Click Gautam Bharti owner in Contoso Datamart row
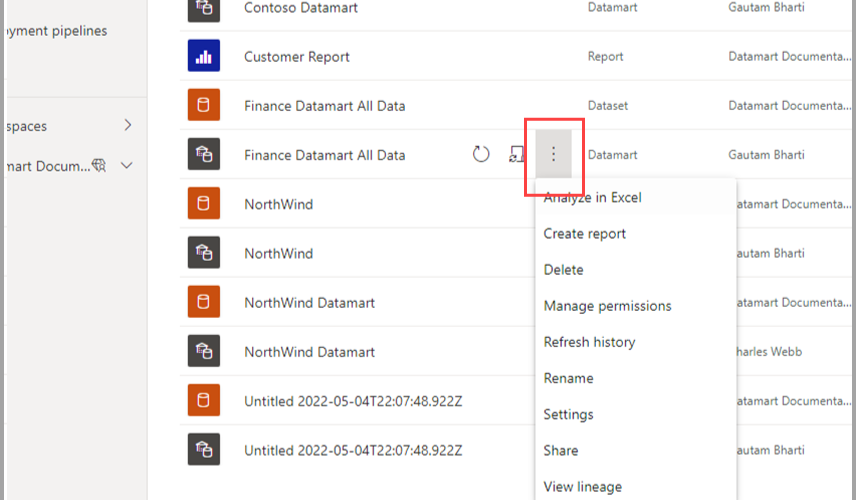 (766, 7)
